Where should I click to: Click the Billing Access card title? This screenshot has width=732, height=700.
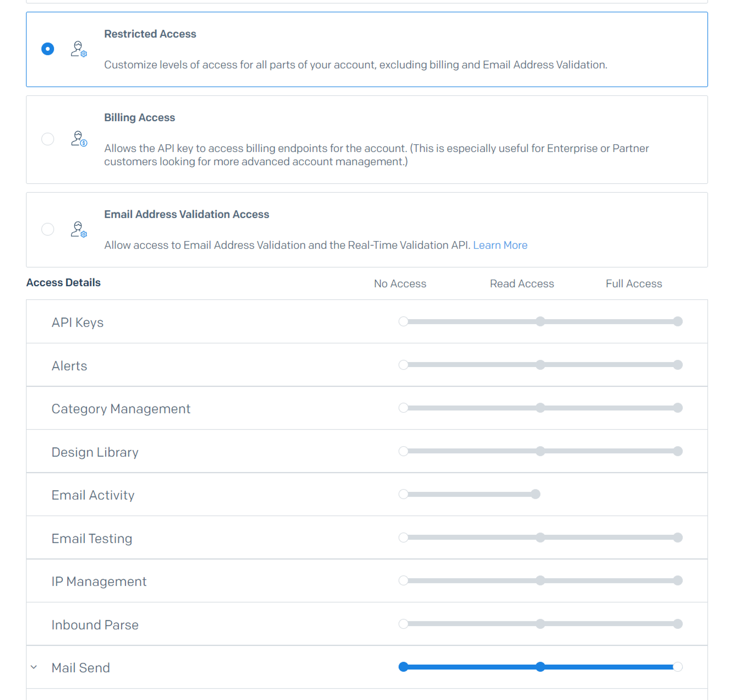[139, 118]
